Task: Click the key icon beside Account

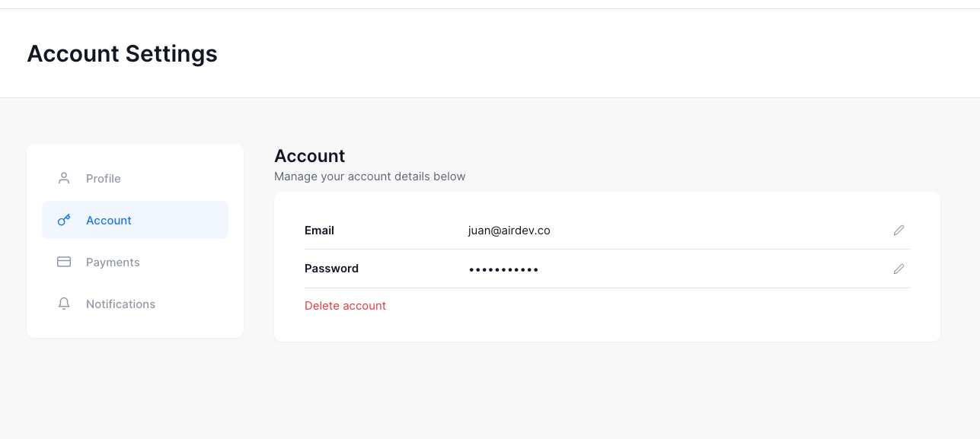Action: point(64,220)
